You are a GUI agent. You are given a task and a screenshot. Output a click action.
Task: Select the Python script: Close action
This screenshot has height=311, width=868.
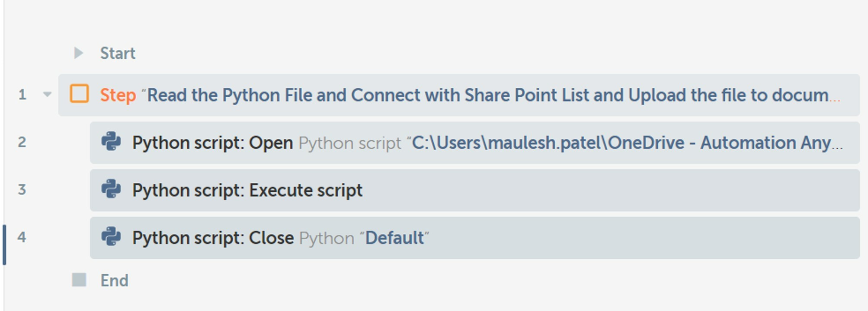click(x=213, y=238)
